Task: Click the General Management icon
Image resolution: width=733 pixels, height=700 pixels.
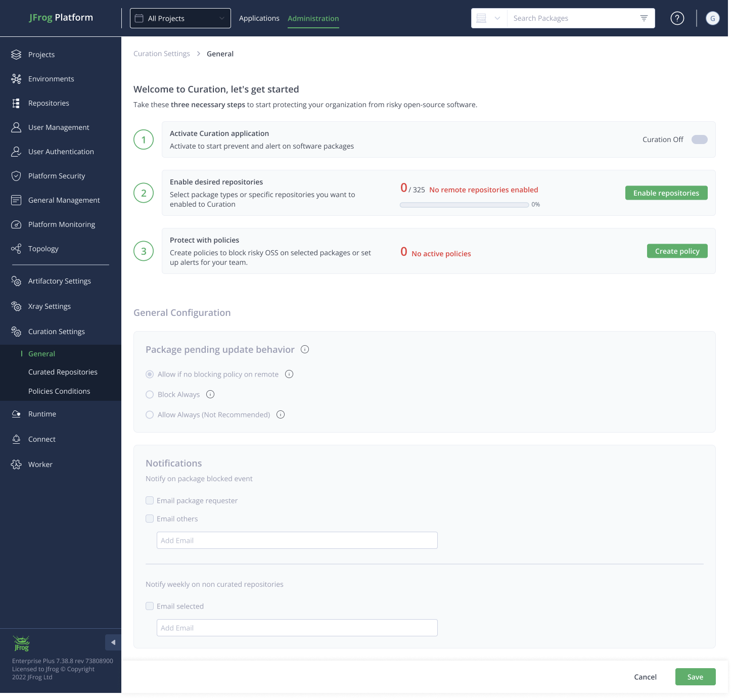Action: coord(16,200)
